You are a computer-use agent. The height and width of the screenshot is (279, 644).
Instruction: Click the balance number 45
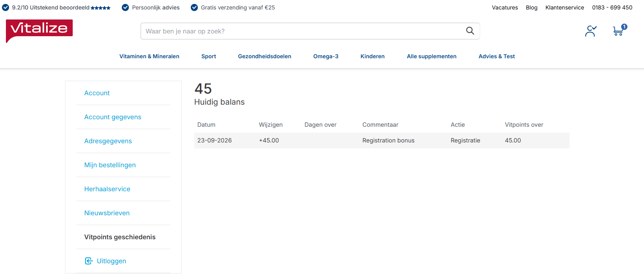point(203,89)
